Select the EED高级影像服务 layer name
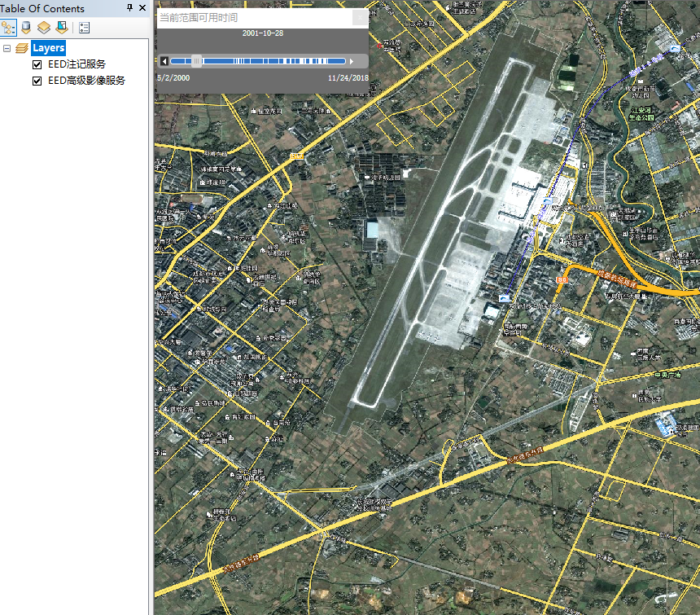 point(86,81)
